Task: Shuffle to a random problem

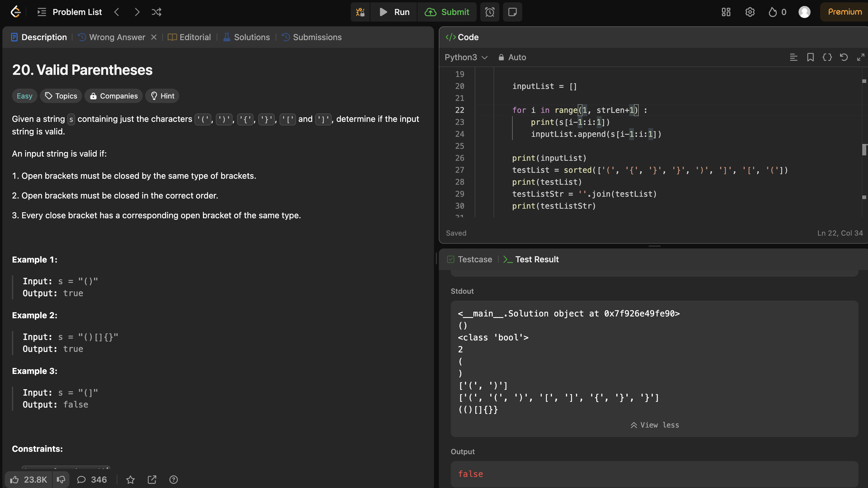Action: click(x=156, y=12)
